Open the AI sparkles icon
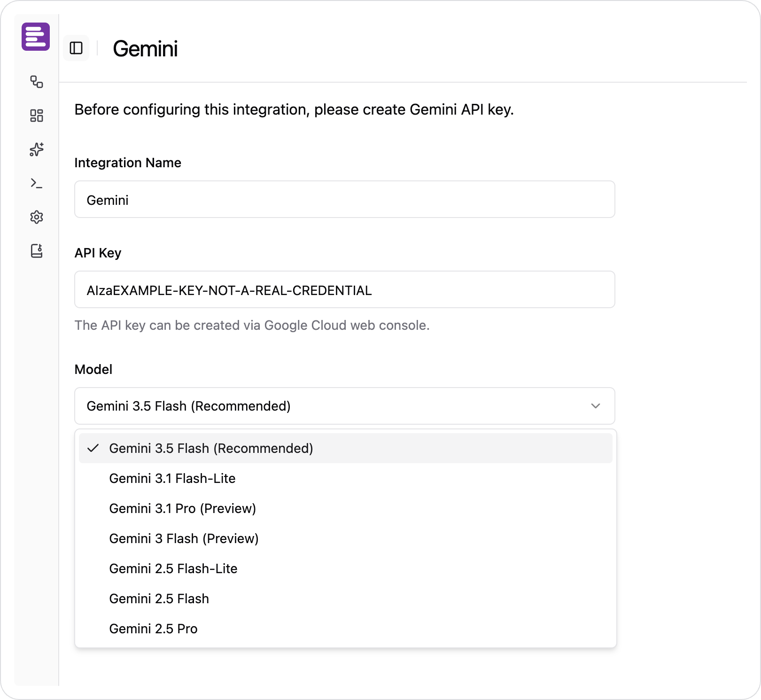Image resolution: width=761 pixels, height=700 pixels. coord(37,149)
